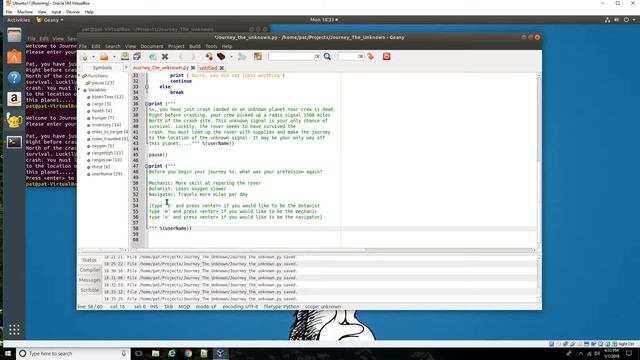Collapse the Variables tree node
The width and height of the screenshot is (640, 360).
click(x=80, y=90)
